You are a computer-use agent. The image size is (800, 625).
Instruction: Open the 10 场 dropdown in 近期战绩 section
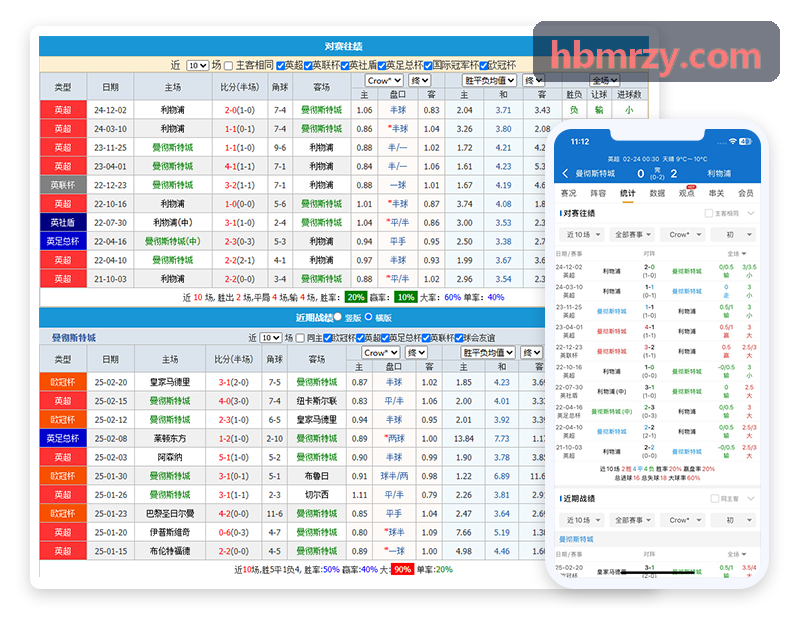click(x=270, y=338)
